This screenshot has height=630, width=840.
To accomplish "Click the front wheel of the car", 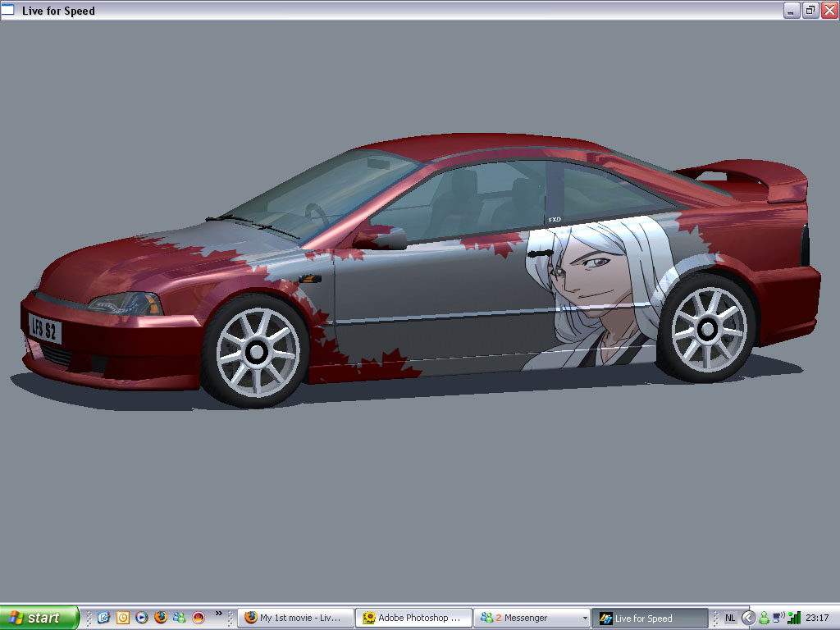I will tap(256, 351).
